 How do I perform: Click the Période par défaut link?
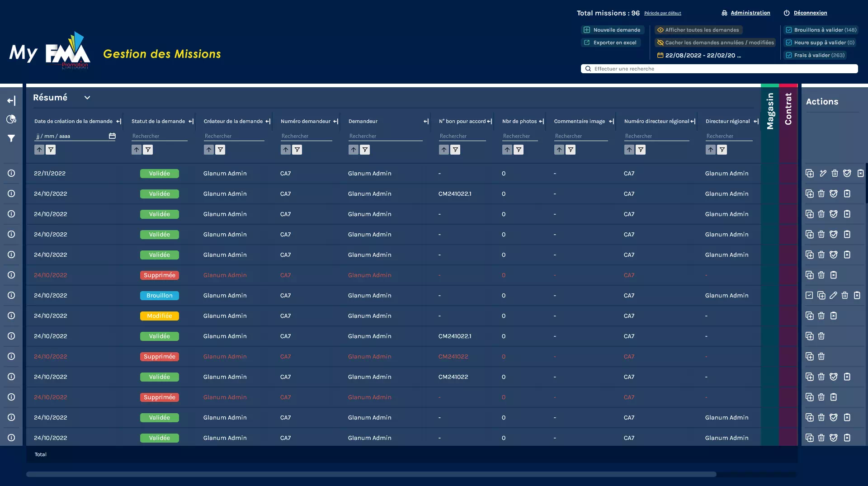[663, 13]
